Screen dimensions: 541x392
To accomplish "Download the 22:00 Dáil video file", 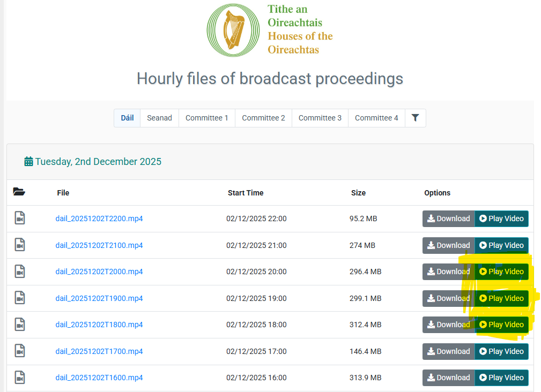I will (x=448, y=218).
